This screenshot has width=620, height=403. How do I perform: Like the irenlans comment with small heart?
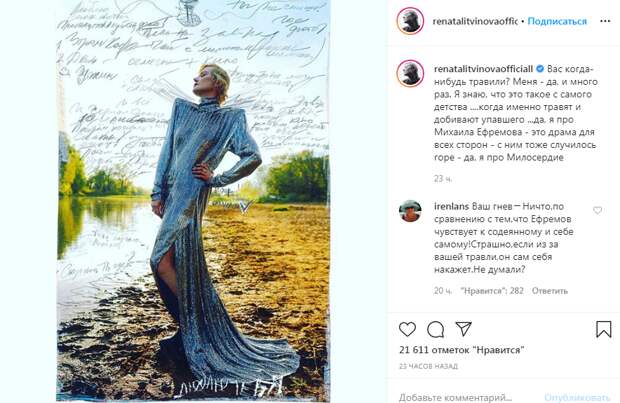[597, 210]
